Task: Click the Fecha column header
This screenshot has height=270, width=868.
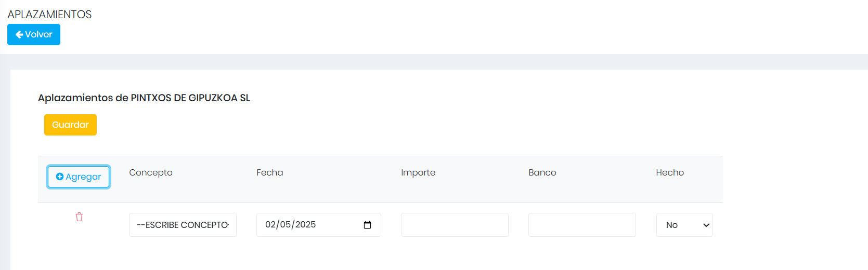Action: (270, 172)
